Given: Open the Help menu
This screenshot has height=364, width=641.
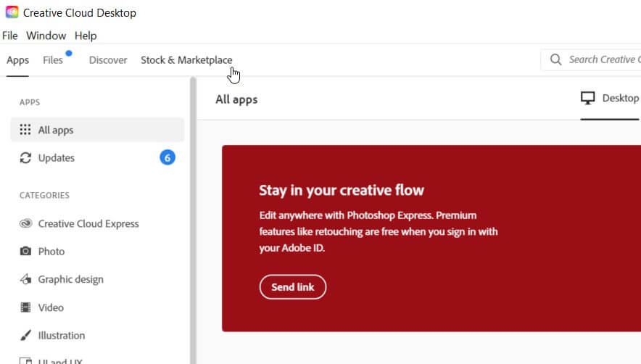Looking at the screenshot, I should pos(86,36).
